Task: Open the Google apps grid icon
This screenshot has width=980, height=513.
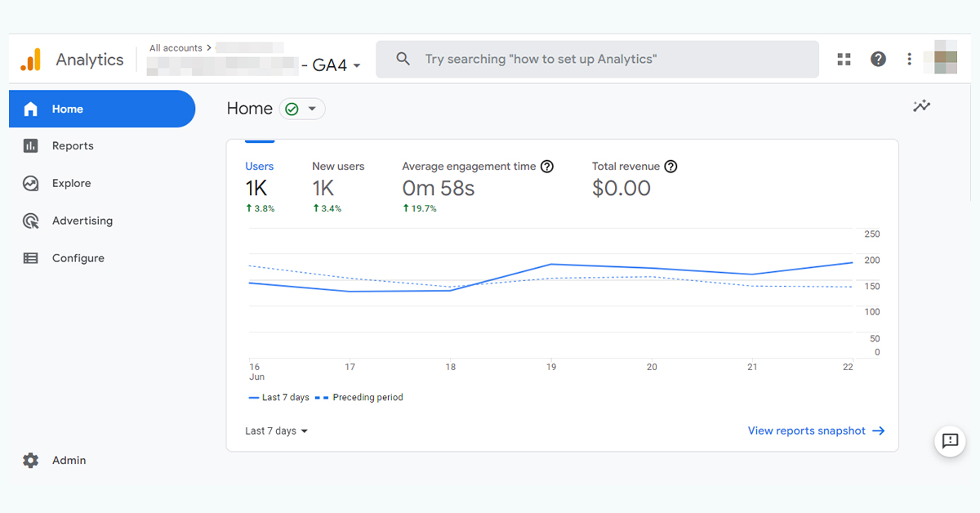Action: click(x=844, y=59)
